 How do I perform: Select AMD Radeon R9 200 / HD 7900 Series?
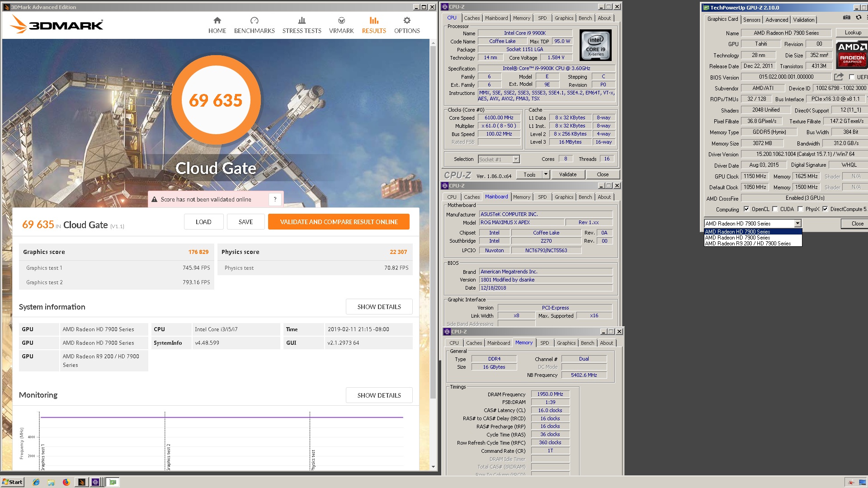pos(753,244)
